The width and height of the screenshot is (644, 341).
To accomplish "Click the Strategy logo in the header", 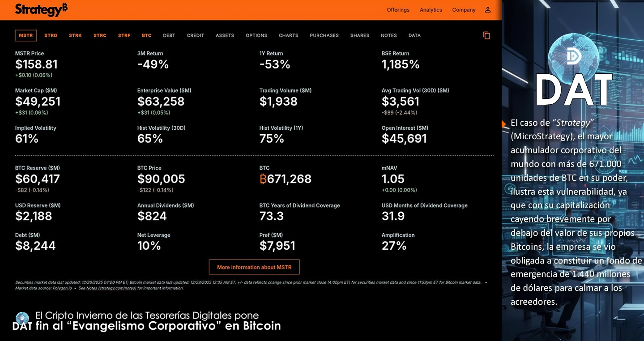I will (40, 9).
